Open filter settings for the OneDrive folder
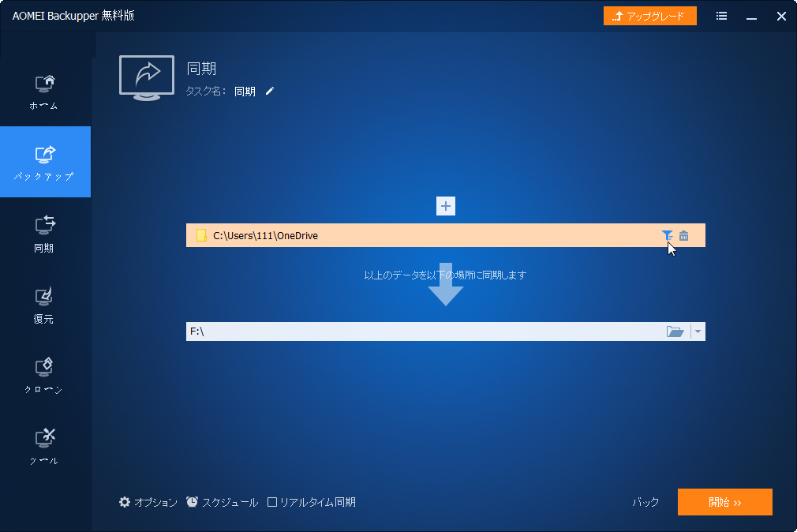 click(667, 235)
